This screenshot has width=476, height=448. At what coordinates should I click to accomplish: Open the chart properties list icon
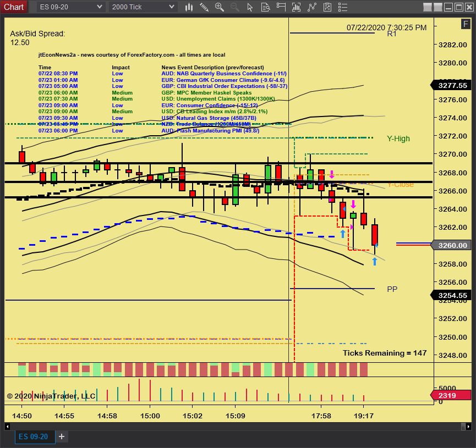point(343,7)
